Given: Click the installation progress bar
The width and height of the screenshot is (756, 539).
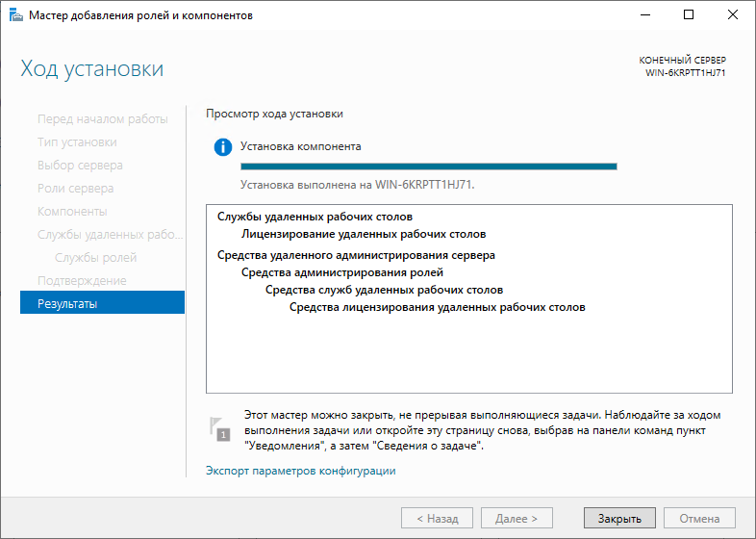Looking at the screenshot, I should (429, 167).
